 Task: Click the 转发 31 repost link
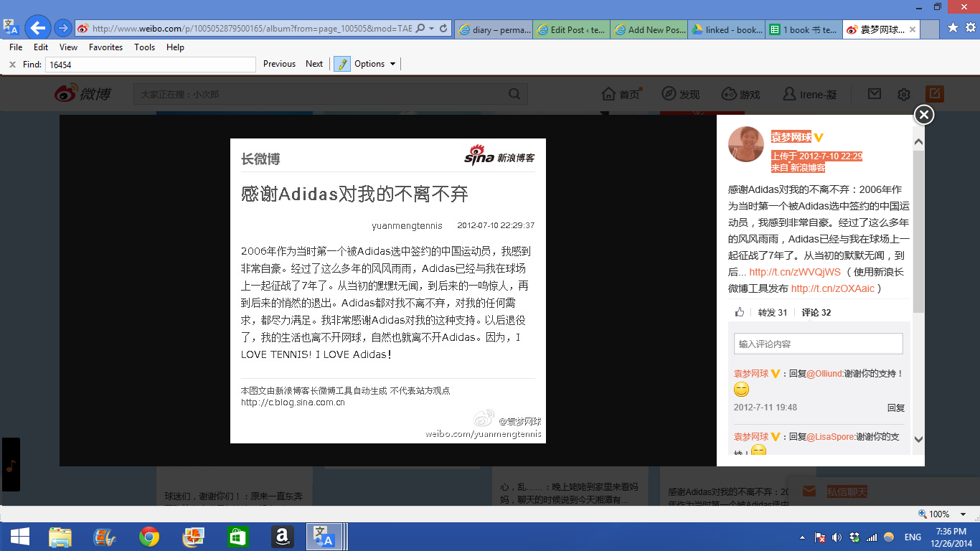point(773,312)
